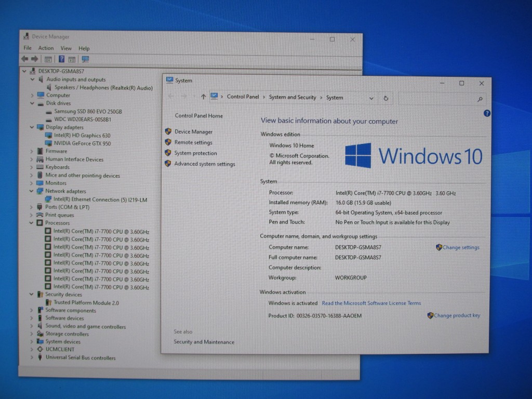This screenshot has height=399, width=532.
Task: Click Change settings for computer name
Action: click(x=461, y=247)
